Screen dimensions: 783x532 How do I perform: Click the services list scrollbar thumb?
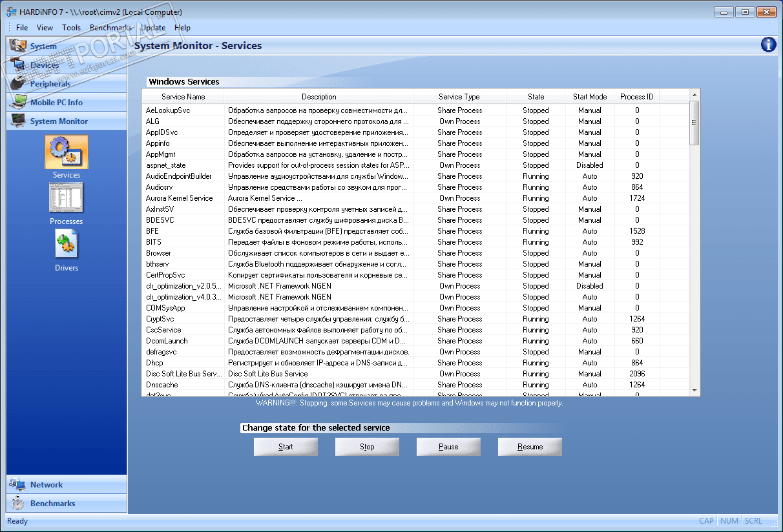click(x=694, y=123)
